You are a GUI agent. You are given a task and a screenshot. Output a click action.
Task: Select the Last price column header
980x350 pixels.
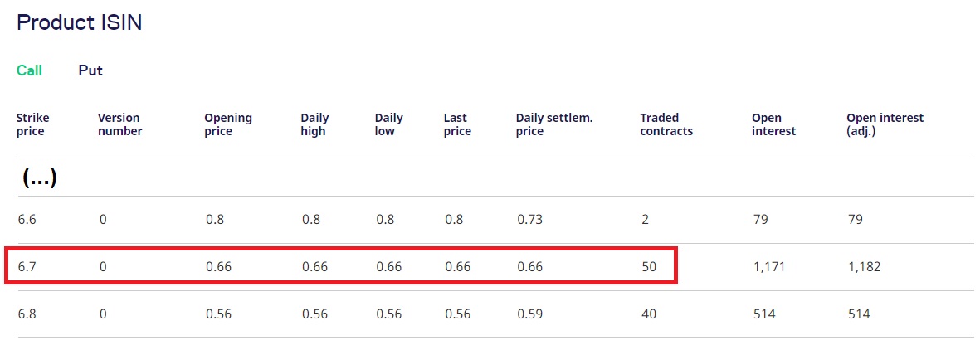457,124
